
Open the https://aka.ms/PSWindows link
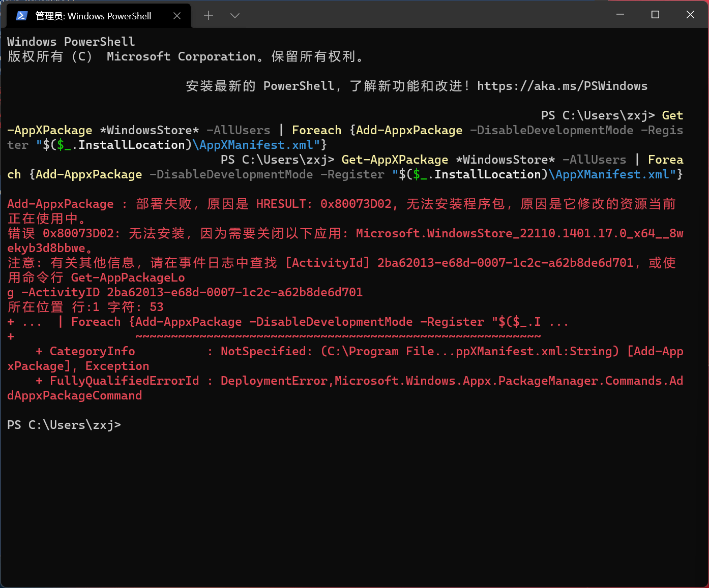pyautogui.click(x=562, y=86)
